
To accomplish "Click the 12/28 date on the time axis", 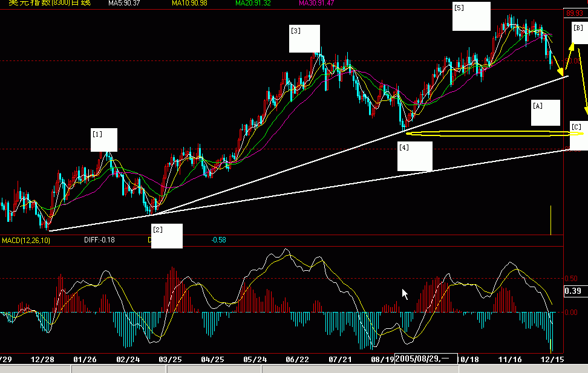I will coord(42,360).
